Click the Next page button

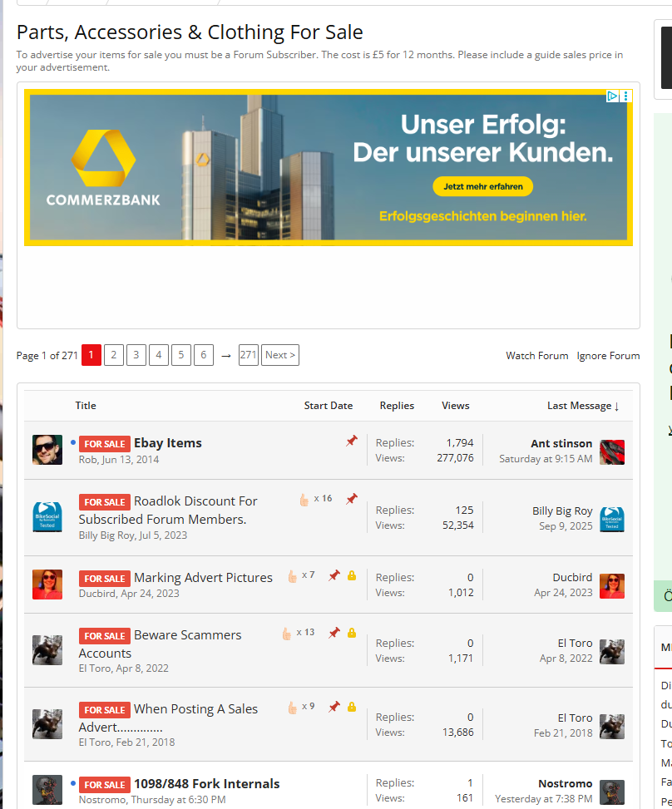(x=280, y=356)
